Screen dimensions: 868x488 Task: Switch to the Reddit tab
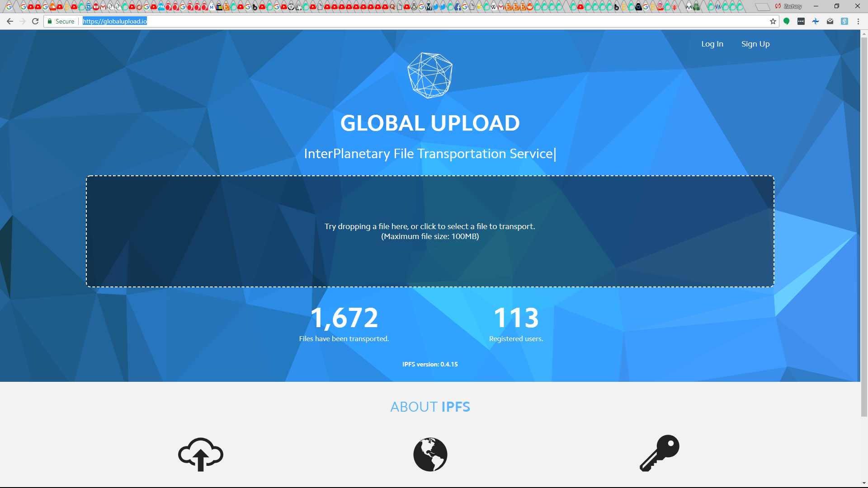pos(530,7)
